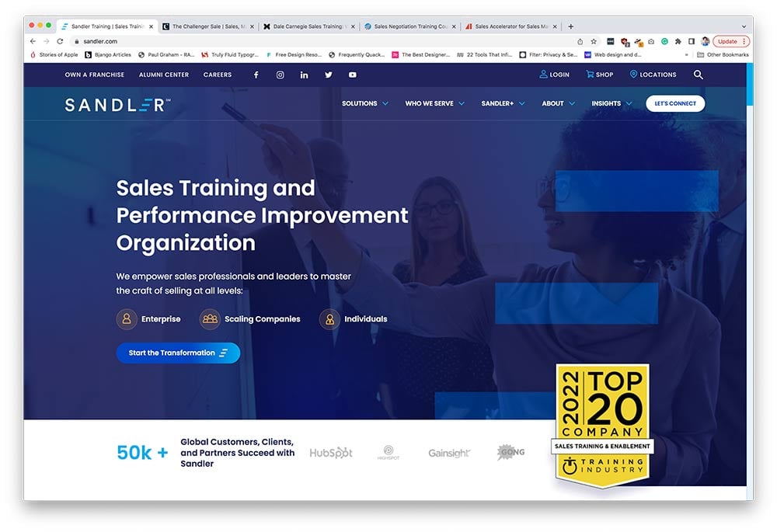The width and height of the screenshot is (777, 532).
Task: Click the Sandler logo
Action: click(117, 105)
